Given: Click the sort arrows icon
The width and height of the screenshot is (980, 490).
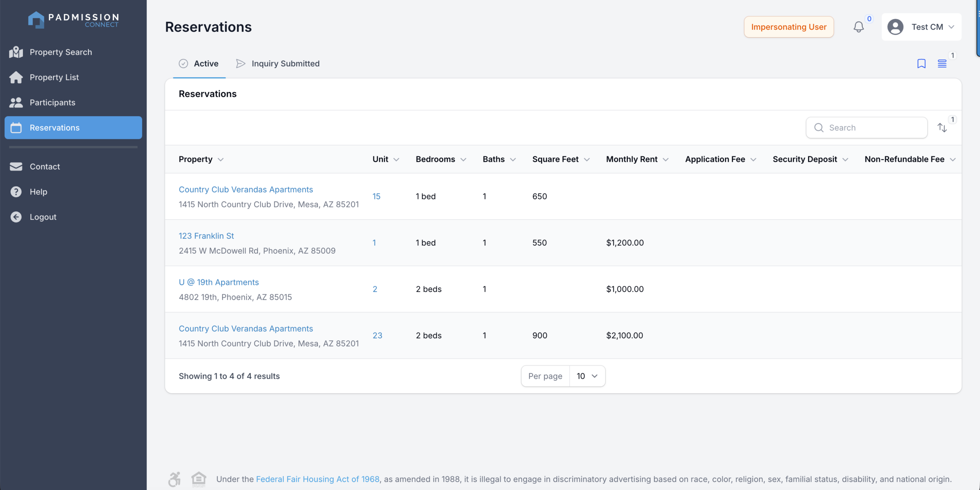Looking at the screenshot, I should pyautogui.click(x=942, y=128).
